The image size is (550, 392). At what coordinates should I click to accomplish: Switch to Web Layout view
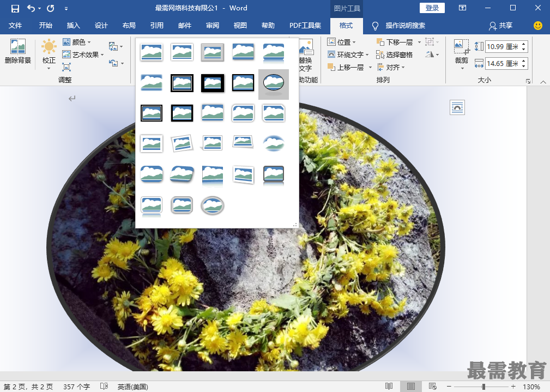432,387
